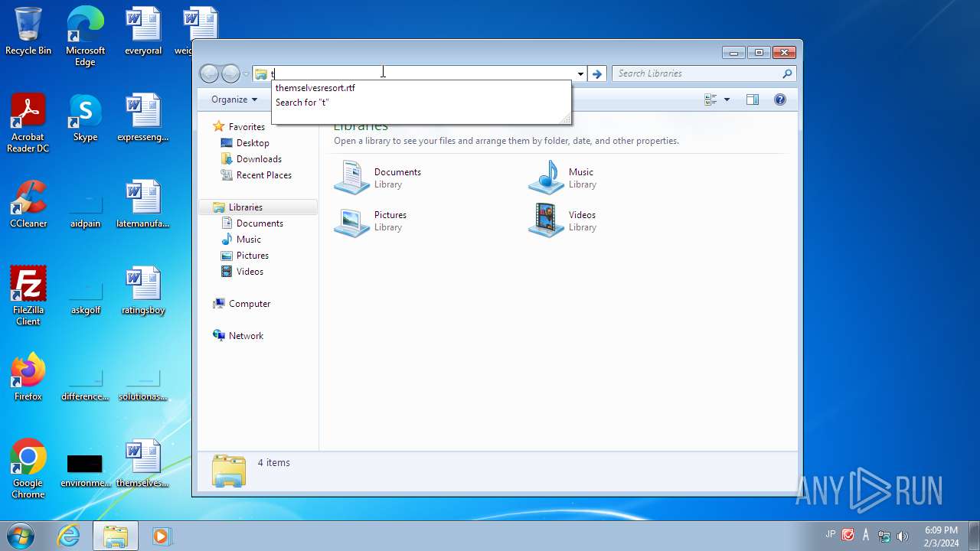
Task: Select the ratingsboy Word document
Action: pyautogui.click(x=143, y=291)
